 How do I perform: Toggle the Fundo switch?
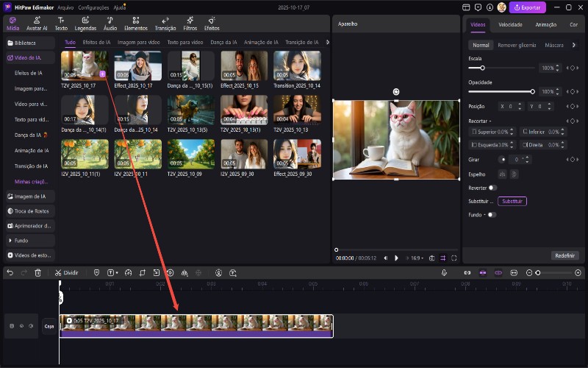491,215
